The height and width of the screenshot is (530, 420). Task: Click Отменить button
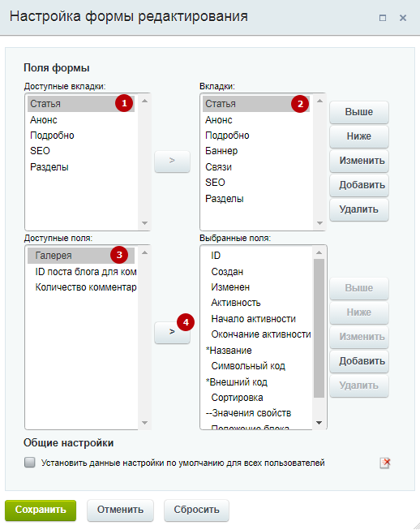pyautogui.click(x=120, y=510)
